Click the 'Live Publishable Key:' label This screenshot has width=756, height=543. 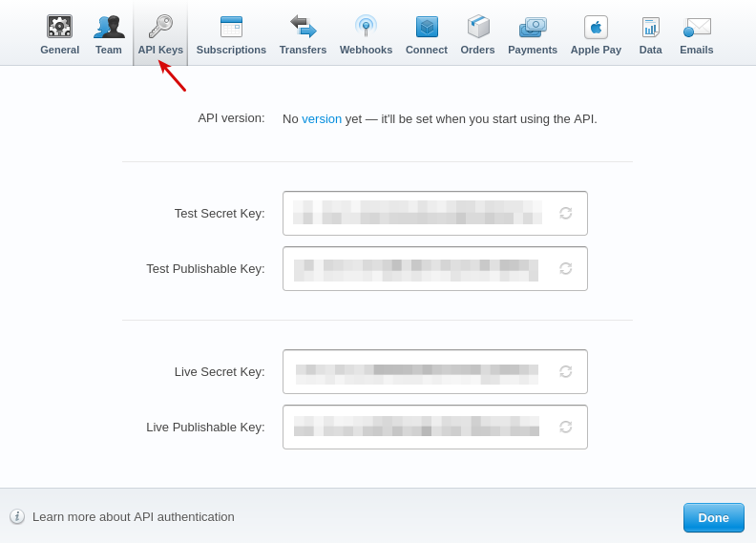click(206, 428)
